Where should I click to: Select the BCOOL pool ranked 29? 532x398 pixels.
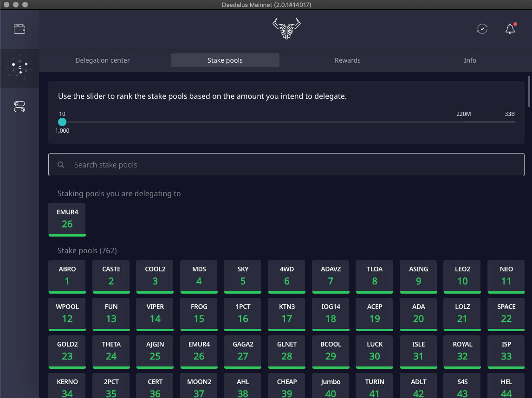[x=331, y=352]
